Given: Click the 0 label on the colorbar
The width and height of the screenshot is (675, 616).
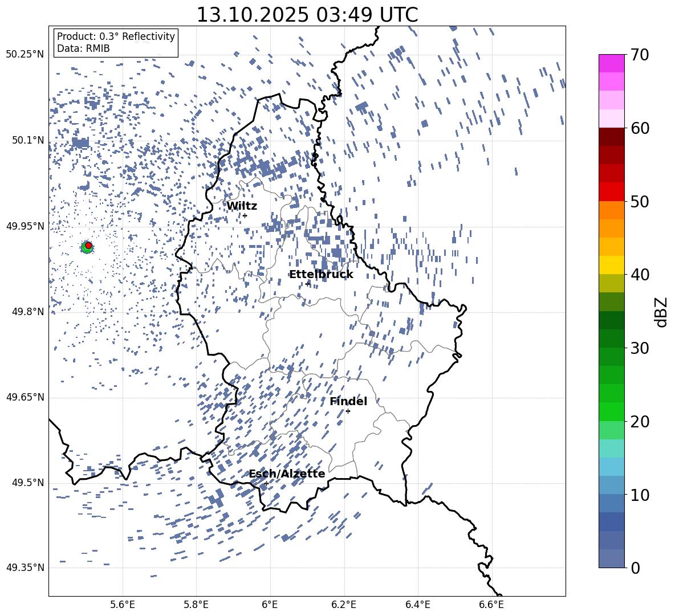Looking at the screenshot, I should (636, 568).
